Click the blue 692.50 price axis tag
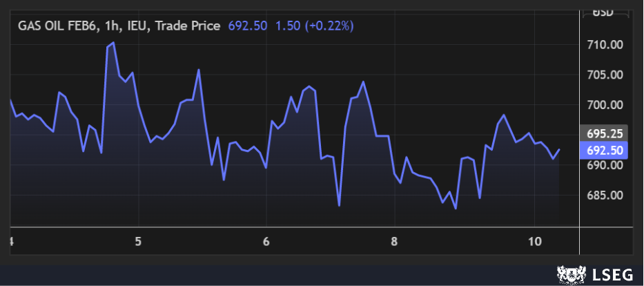This screenshot has width=644, height=286. tap(605, 150)
